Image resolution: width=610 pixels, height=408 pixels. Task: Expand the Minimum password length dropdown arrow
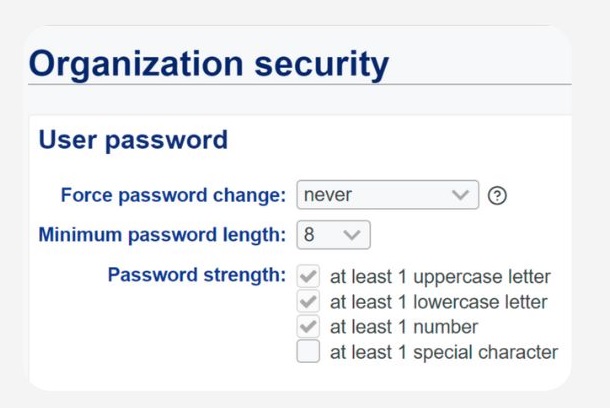pos(352,235)
